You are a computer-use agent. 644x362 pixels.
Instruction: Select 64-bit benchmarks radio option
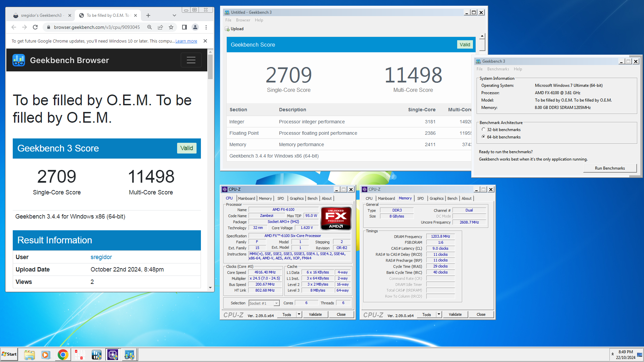click(483, 137)
